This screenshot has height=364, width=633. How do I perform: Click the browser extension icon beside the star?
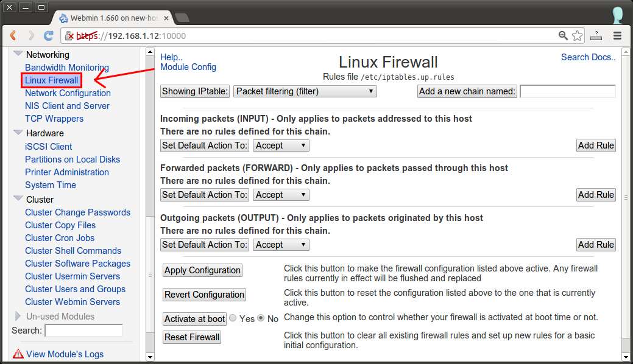click(x=596, y=35)
